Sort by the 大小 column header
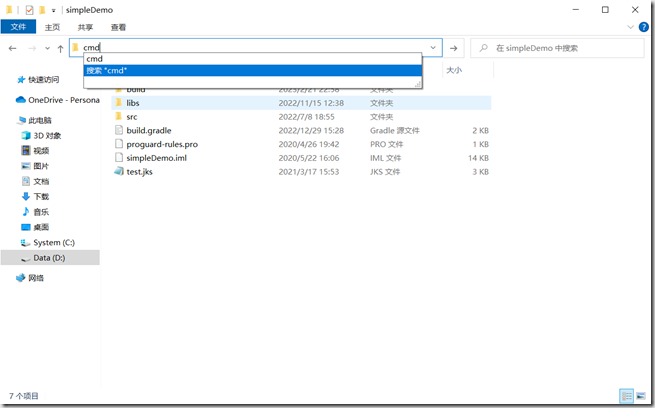The height and width of the screenshot is (408, 655). (454, 71)
